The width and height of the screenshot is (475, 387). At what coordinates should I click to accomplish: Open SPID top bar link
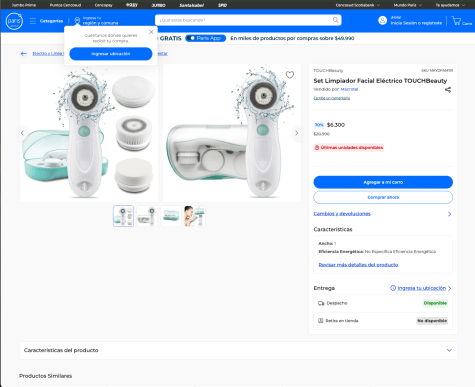222,5
